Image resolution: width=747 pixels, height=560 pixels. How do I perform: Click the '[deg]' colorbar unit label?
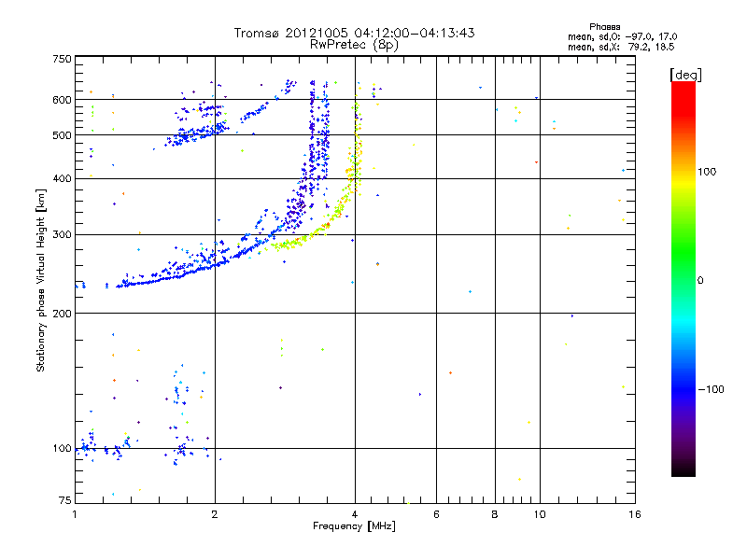[685, 75]
